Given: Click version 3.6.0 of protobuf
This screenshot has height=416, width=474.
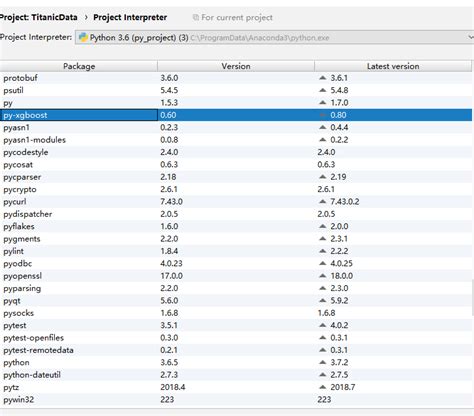Looking at the screenshot, I should tap(169, 78).
